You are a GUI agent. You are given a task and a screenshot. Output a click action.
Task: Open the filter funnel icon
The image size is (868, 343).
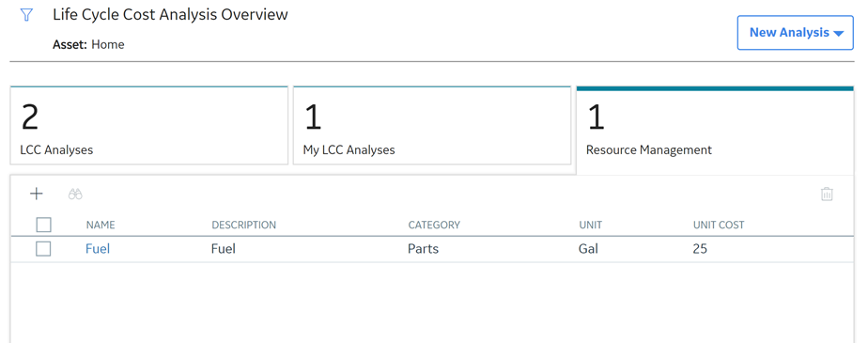pos(26,15)
